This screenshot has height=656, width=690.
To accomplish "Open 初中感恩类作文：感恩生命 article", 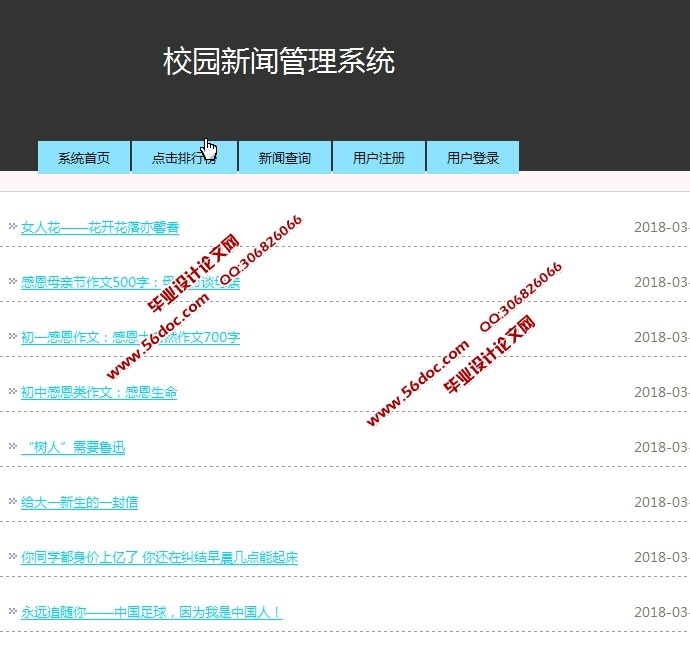I will [x=99, y=393].
